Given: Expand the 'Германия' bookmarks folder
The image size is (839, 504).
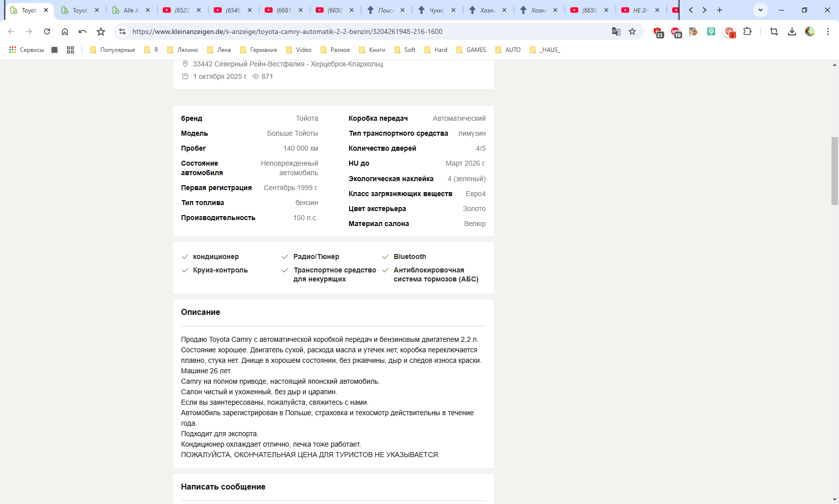Looking at the screenshot, I should pyautogui.click(x=259, y=50).
